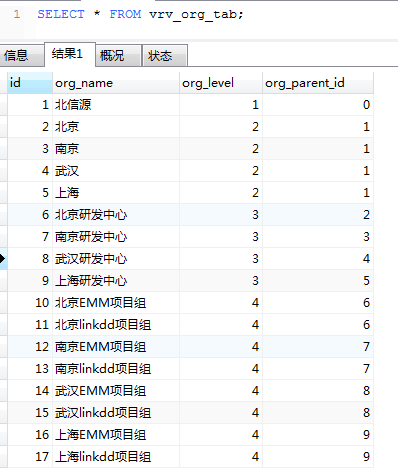The width and height of the screenshot is (398, 471).
Task: Click org_parent_id value 2 for 北京研发中心
Action: click(x=318, y=215)
